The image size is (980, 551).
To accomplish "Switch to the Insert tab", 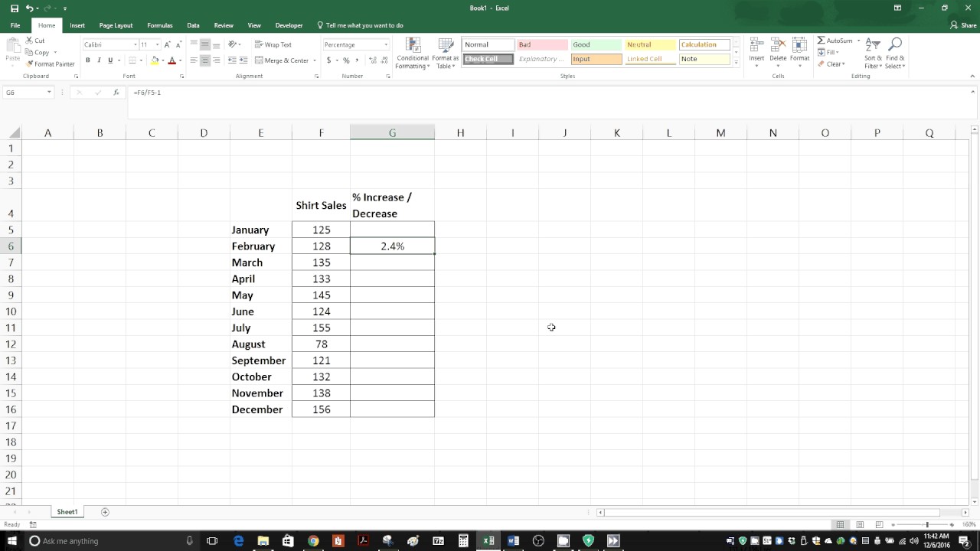I will 77,25.
